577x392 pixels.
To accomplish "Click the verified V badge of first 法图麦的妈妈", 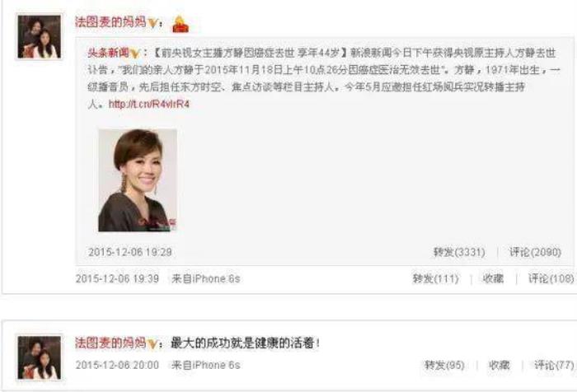I will pyautogui.click(x=152, y=23).
